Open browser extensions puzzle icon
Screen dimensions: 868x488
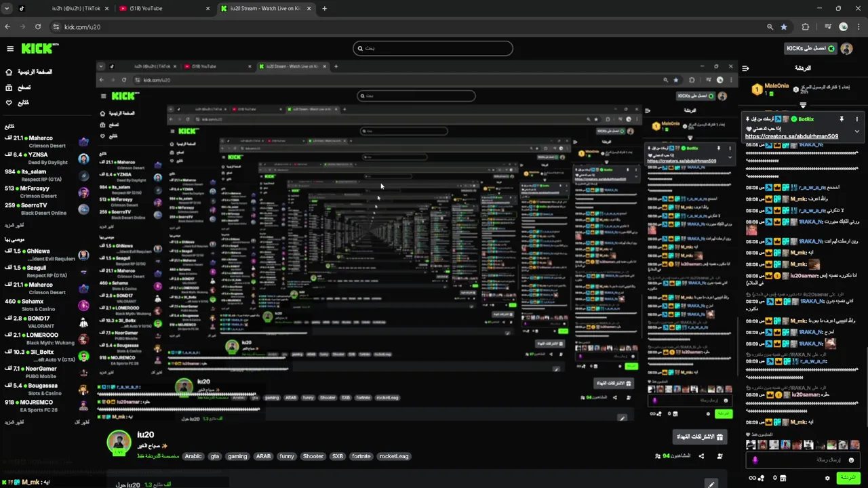[806, 27]
